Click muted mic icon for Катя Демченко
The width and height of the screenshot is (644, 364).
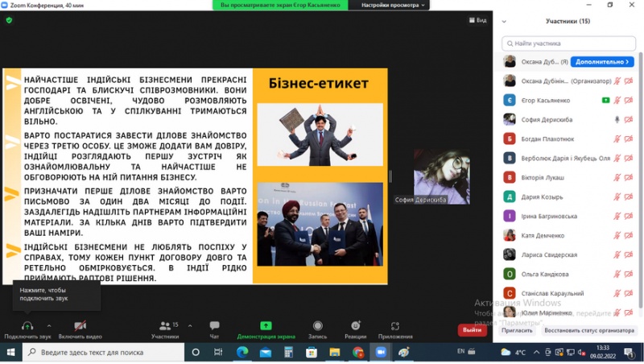[x=617, y=235]
